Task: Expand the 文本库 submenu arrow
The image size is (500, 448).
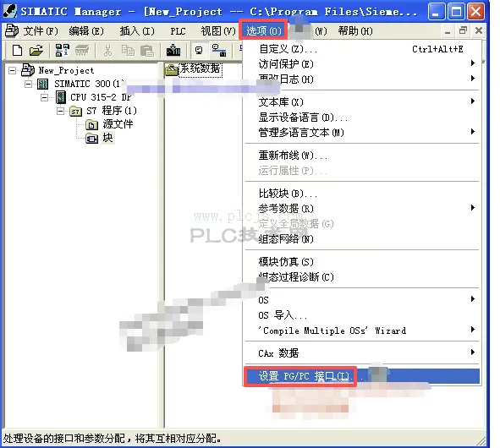Action: tap(473, 101)
